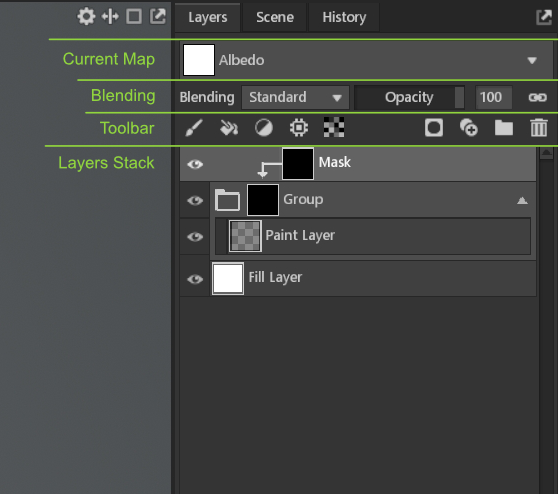Click the opacity value field showing 100
The image size is (558, 494).
494,97
